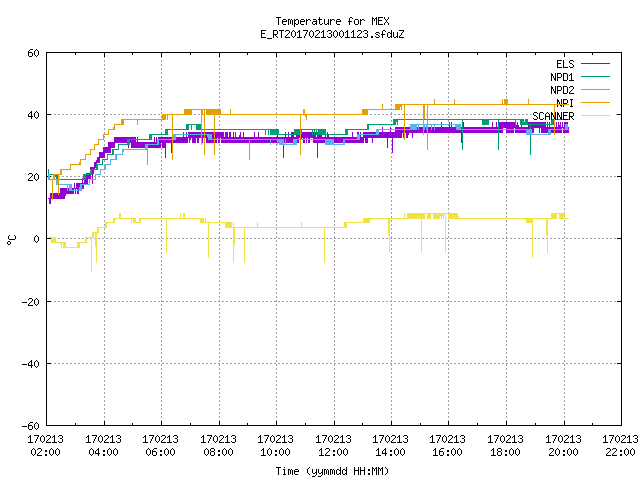Select the filename E_RT20170213001123.sfduZ subtitle
This screenshot has height=480, width=640.
pyautogui.click(x=332, y=34)
